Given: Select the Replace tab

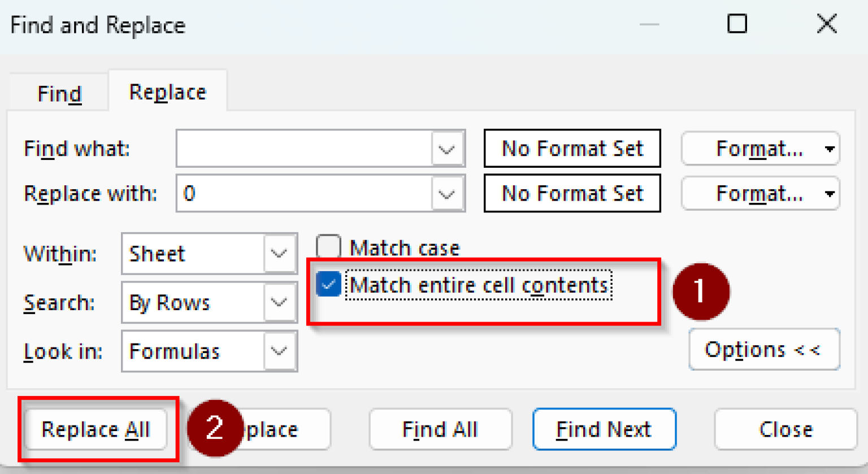Looking at the screenshot, I should point(168,92).
